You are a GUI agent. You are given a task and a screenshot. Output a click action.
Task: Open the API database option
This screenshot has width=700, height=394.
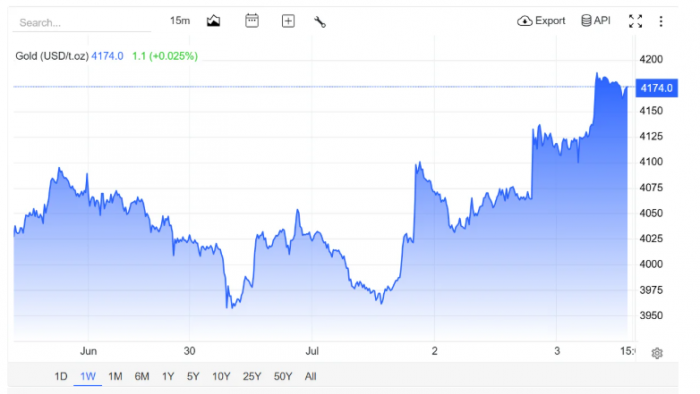(596, 21)
